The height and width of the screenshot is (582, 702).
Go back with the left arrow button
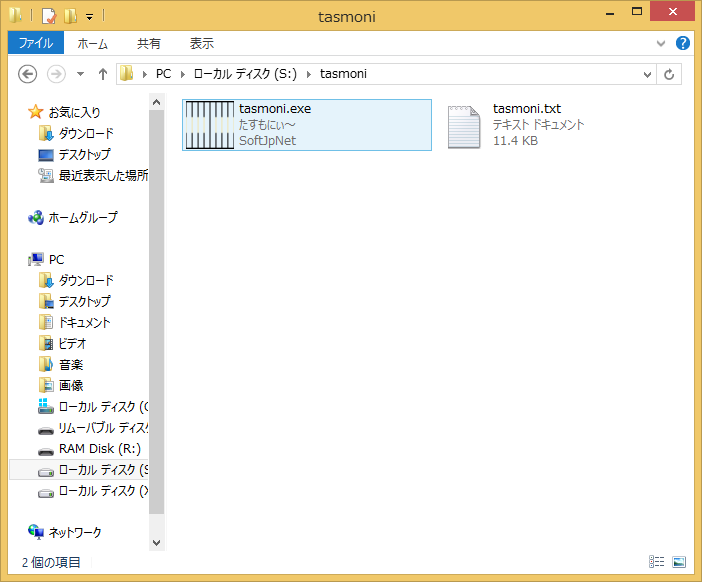pos(27,74)
